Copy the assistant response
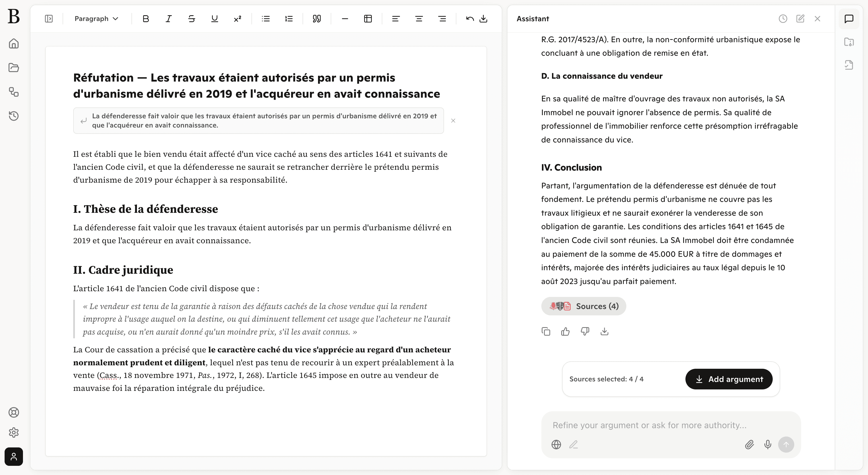The height and width of the screenshot is (475, 868). point(546,332)
